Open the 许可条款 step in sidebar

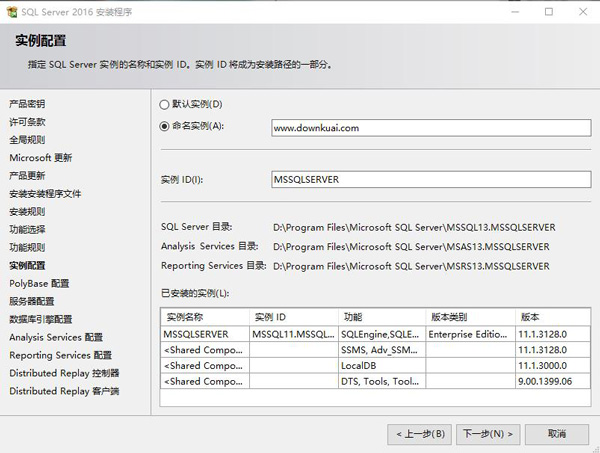[27, 122]
